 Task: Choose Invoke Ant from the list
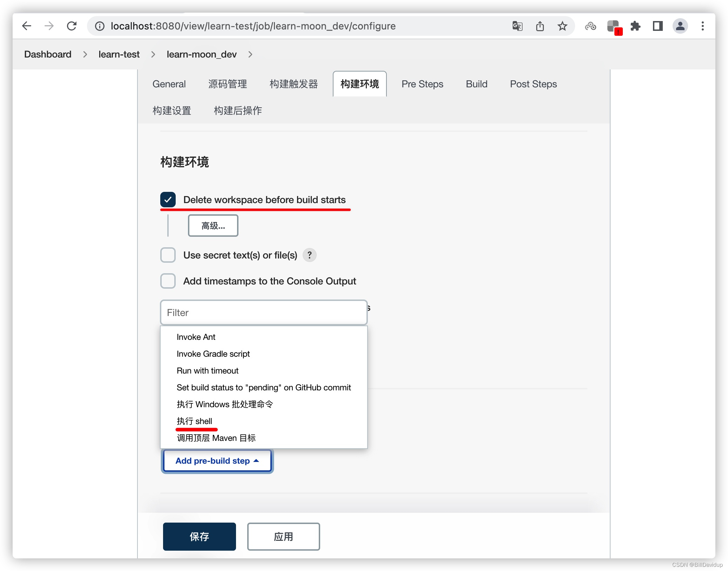click(264, 337)
